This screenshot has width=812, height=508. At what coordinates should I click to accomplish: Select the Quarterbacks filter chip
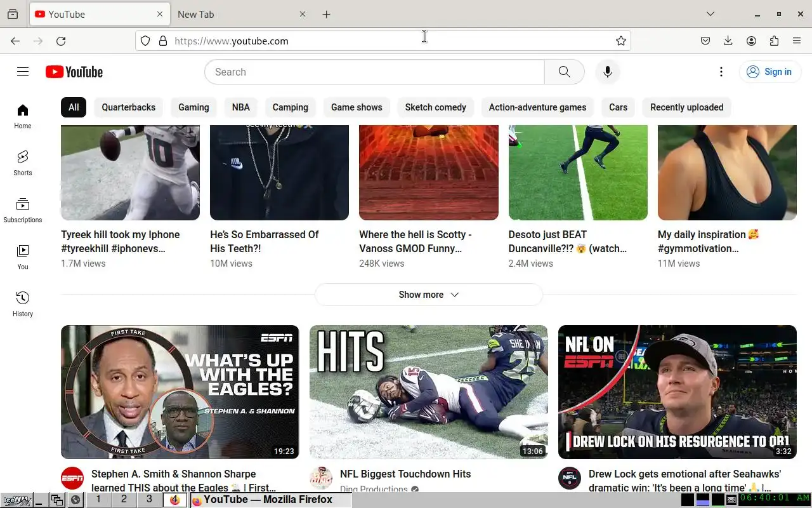pyautogui.click(x=129, y=107)
